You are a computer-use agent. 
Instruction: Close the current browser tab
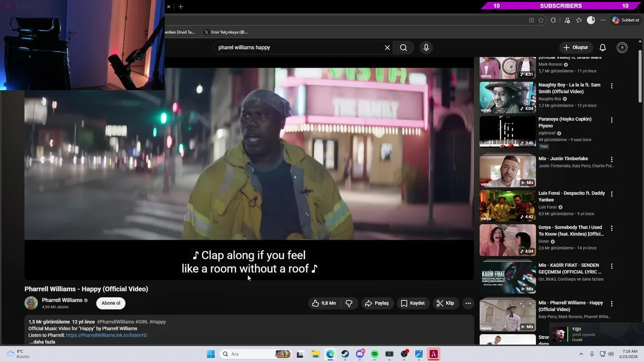(169, 7)
